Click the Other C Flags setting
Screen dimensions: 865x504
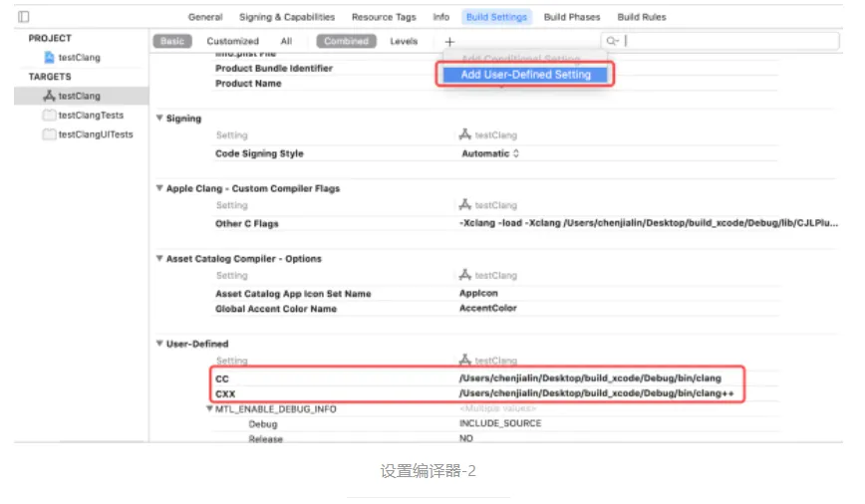click(x=246, y=223)
